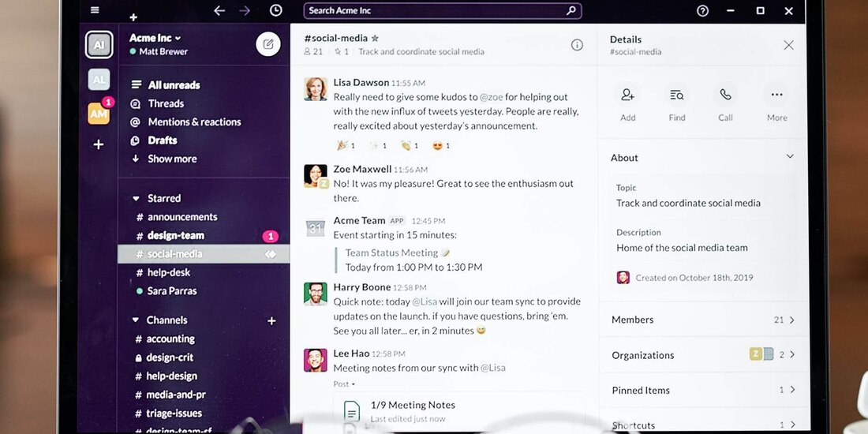The image size is (868, 434).
Task: Open More options in Details
Action: pos(776,95)
